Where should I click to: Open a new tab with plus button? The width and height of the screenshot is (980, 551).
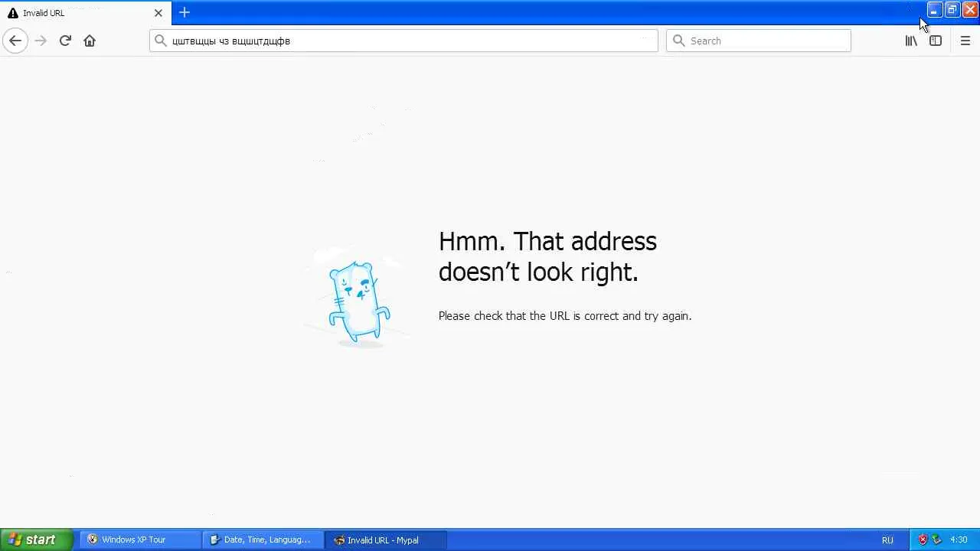coord(184,12)
